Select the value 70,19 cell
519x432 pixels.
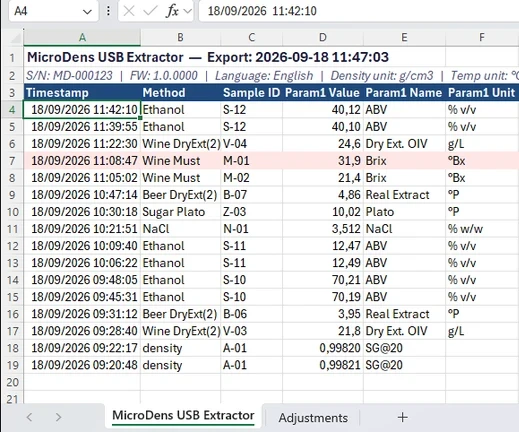pyautogui.click(x=323, y=297)
